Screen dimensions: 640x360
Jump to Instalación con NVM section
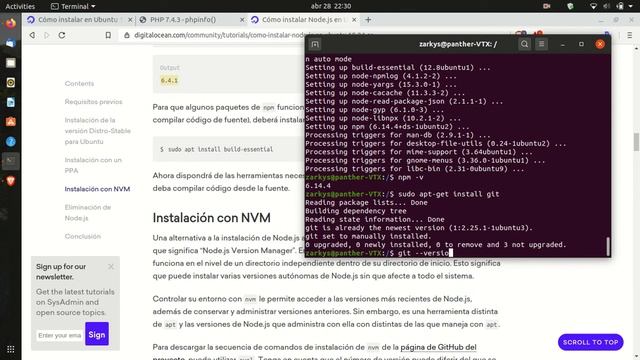[x=97, y=189]
